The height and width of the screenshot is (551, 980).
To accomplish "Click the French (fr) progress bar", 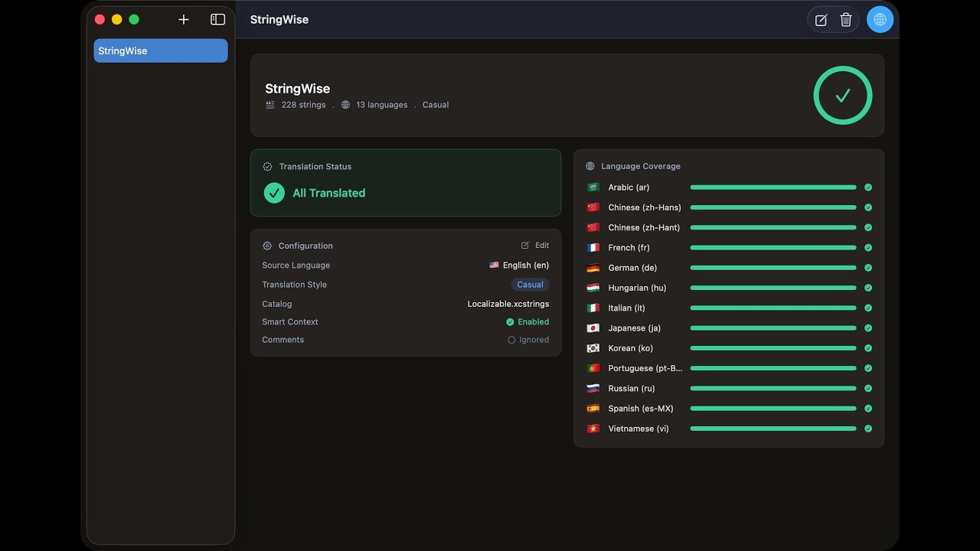I will (773, 248).
